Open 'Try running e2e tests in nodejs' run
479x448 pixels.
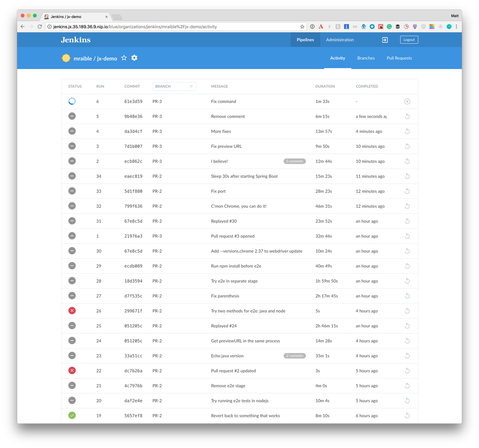coord(239,400)
